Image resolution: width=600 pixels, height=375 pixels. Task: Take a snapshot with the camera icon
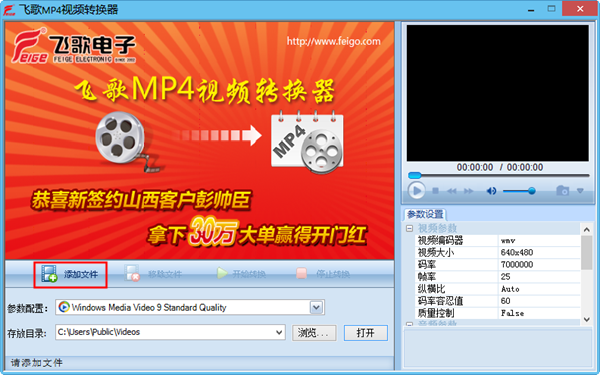[562, 190]
